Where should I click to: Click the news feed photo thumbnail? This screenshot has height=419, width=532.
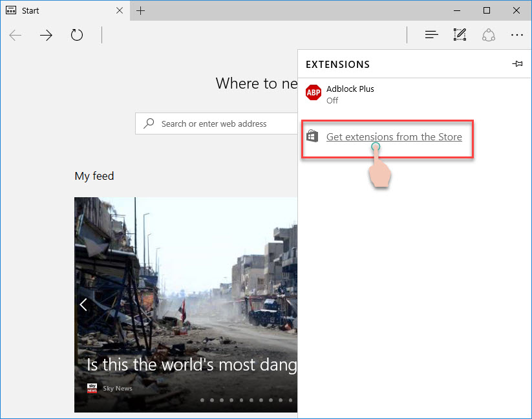[x=186, y=305]
